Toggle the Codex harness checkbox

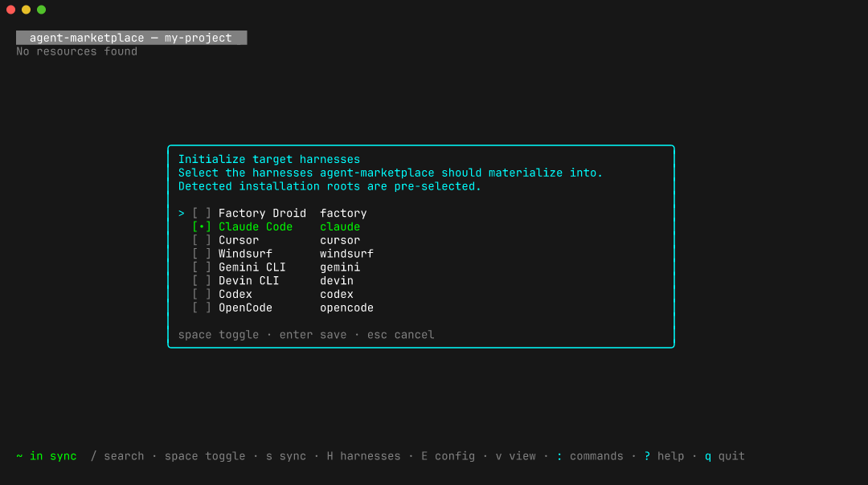click(202, 295)
